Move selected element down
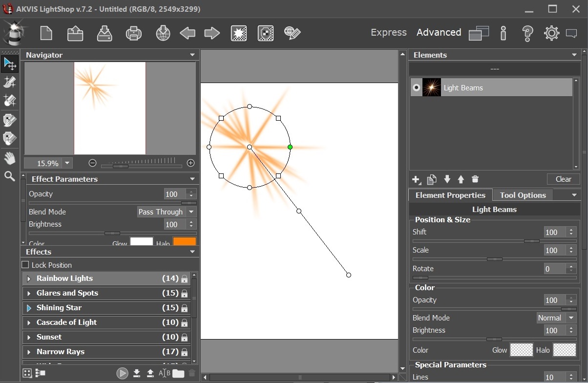Image resolution: width=588 pixels, height=383 pixels. [447, 180]
